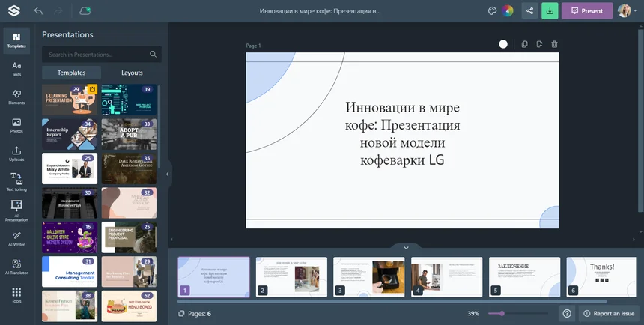Click the slide title text on canvas
The image size is (644, 325).
pyautogui.click(x=403, y=133)
